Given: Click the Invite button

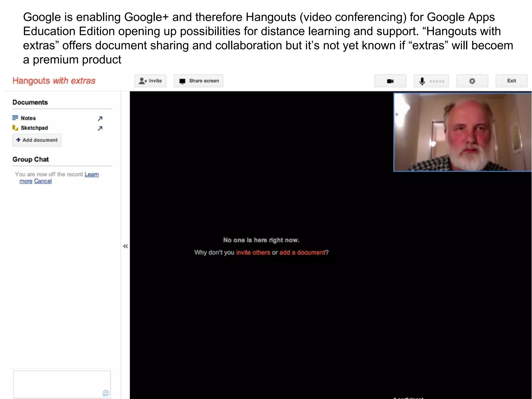Looking at the screenshot, I should (150, 81).
